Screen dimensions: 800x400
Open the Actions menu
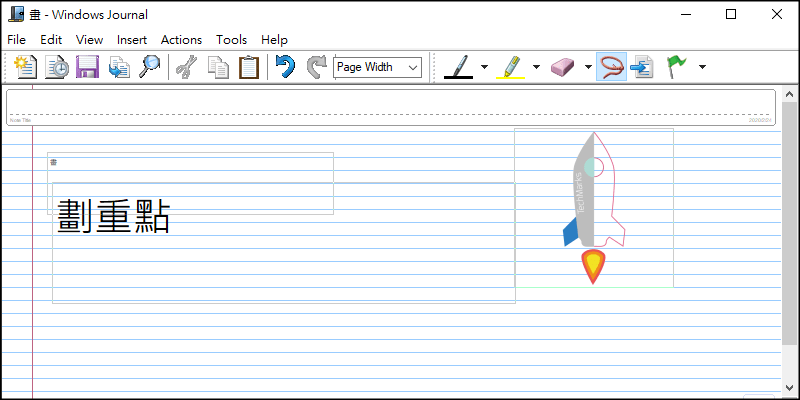point(181,39)
